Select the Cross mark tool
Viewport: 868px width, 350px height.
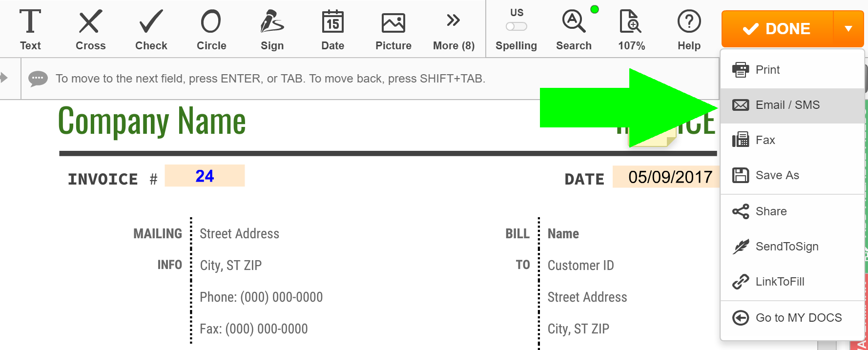[90, 30]
